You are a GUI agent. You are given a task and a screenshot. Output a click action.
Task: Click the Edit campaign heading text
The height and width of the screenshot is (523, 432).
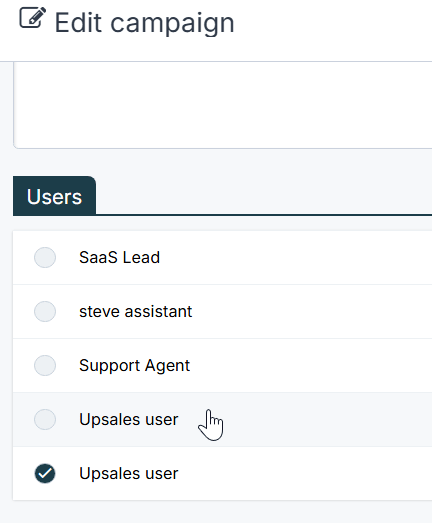pyautogui.click(x=144, y=23)
